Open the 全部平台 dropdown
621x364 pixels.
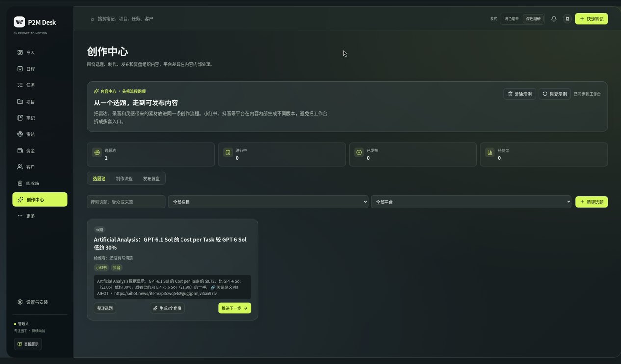coord(471,202)
